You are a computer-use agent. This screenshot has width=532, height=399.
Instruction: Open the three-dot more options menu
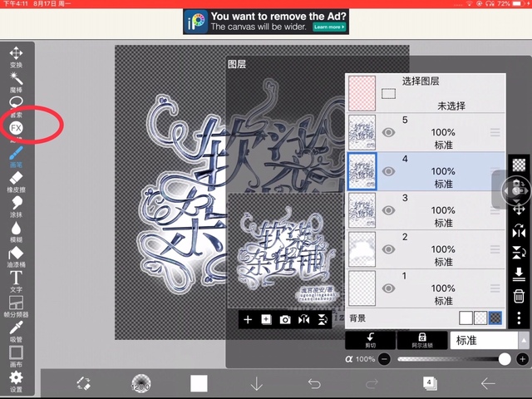click(x=519, y=318)
